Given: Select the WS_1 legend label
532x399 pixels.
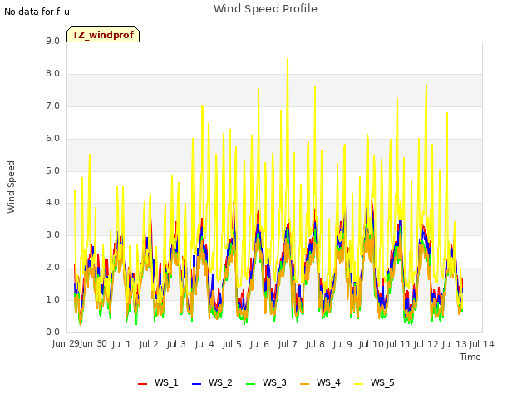Looking at the screenshot, I should [x=166, y=382].
